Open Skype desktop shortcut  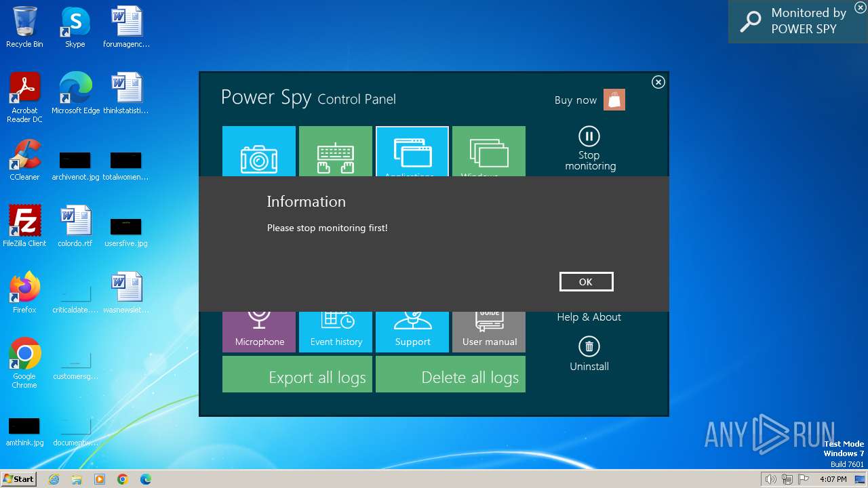[75, 27]
